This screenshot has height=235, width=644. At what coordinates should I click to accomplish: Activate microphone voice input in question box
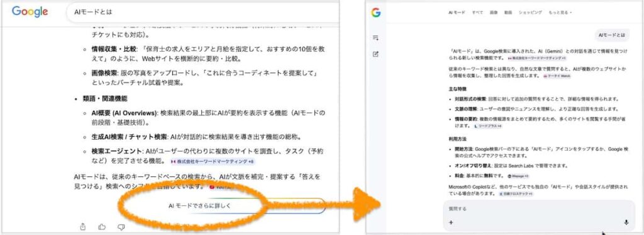point(626,222)
